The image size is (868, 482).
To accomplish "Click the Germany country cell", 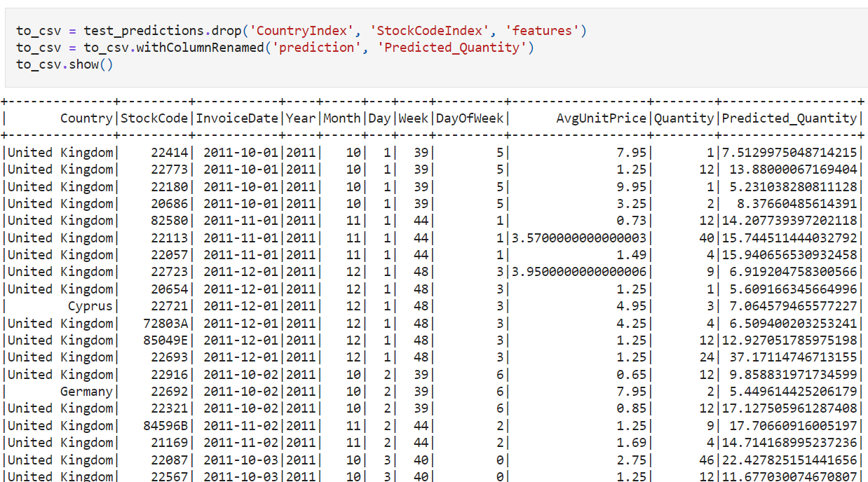I will pos(86,392).
